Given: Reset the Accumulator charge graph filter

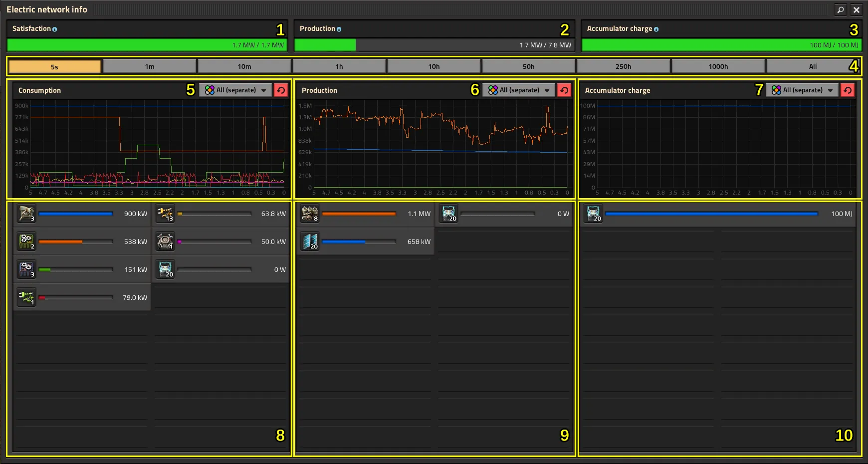Looking at the screenshot, I should 848,90.
